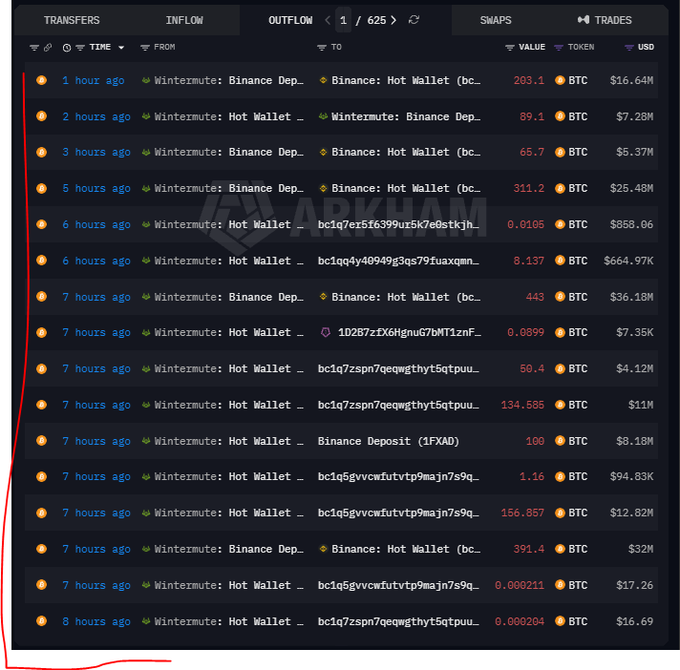Open the USD column filter
The width and height of the screenshot is (680, 670).
[629, 48]
